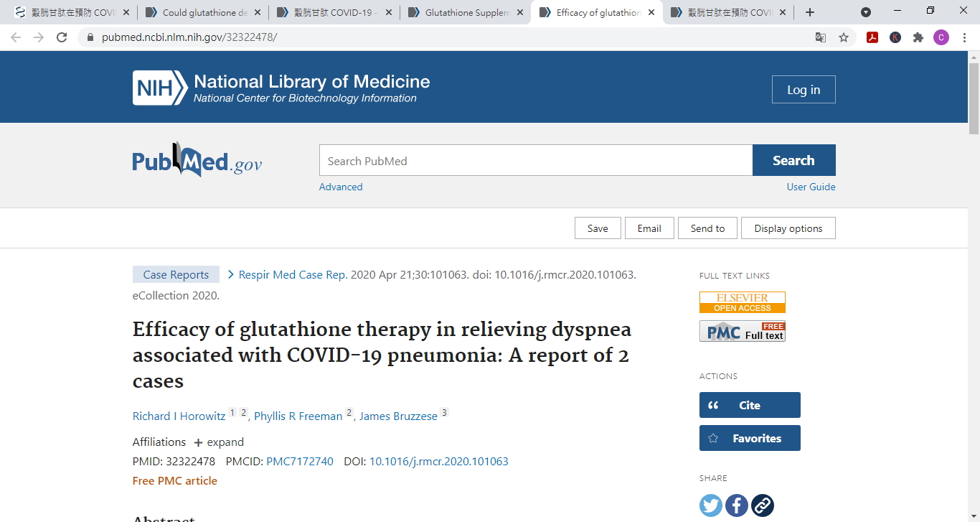Screen dimensions: 980x522
Task: Open the Send to menu
Action: click(707, 228)
